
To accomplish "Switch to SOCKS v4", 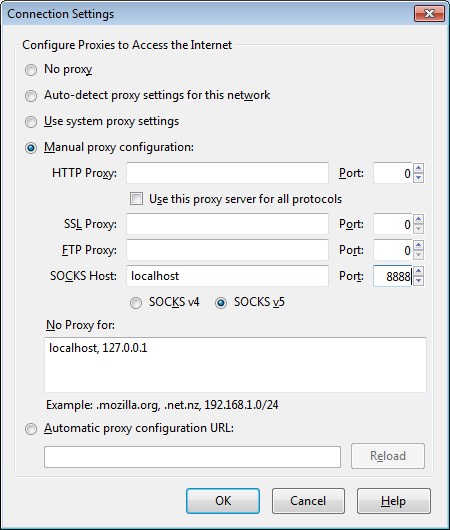I will coord(136,303).
